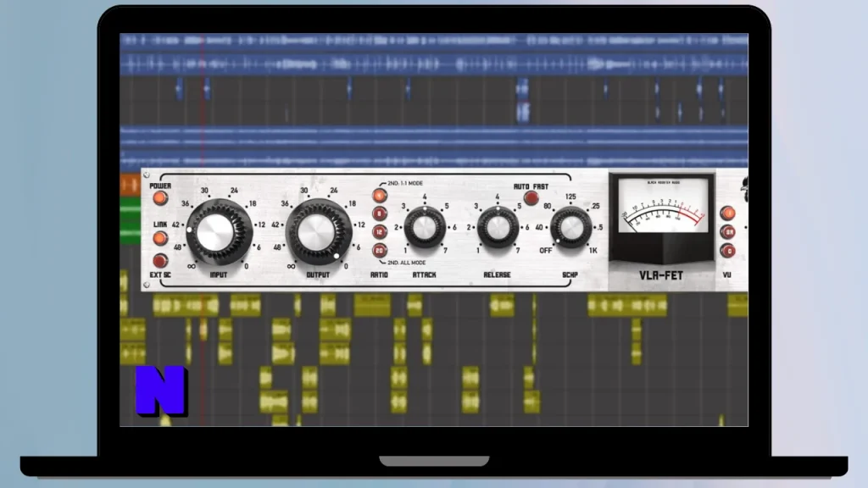Click the SCHP sidechain high-pass knob

pyautogui.click(x=570, y=227)
